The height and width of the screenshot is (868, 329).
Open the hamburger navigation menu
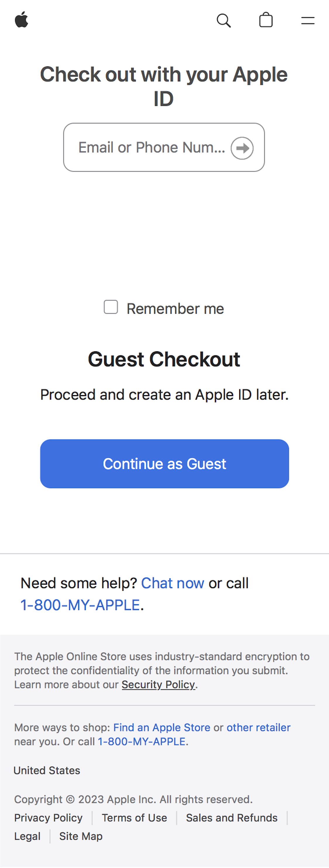click(x=307, y=20)
